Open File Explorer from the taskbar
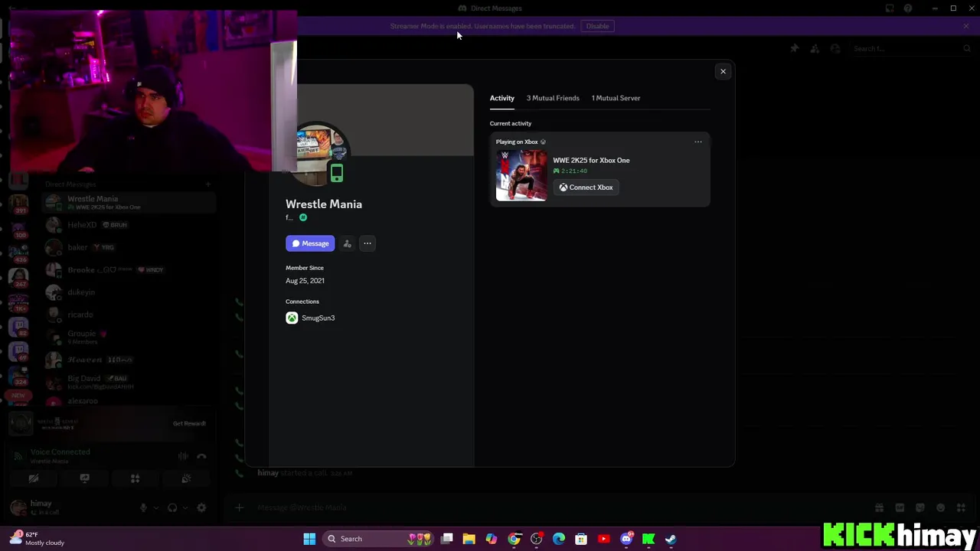Image resolution: width=980 pixels, height=551 pixels. coord(469,539)
